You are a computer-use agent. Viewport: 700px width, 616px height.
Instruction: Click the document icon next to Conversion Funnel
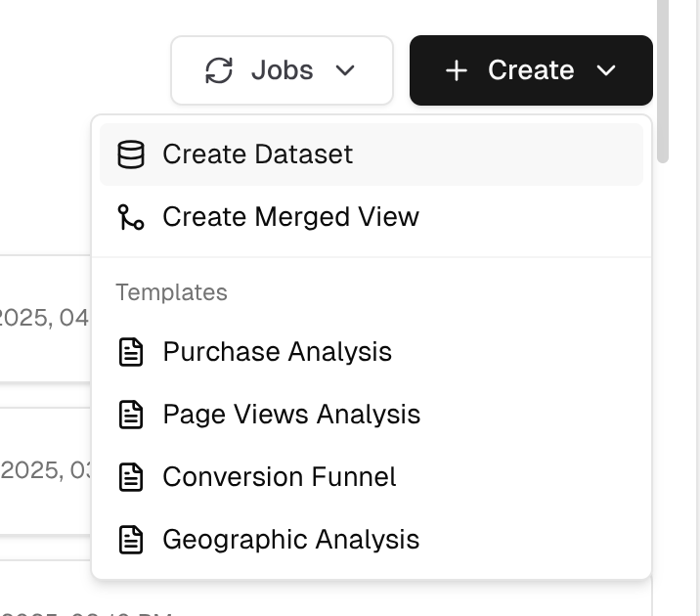[x=131, y=477]
